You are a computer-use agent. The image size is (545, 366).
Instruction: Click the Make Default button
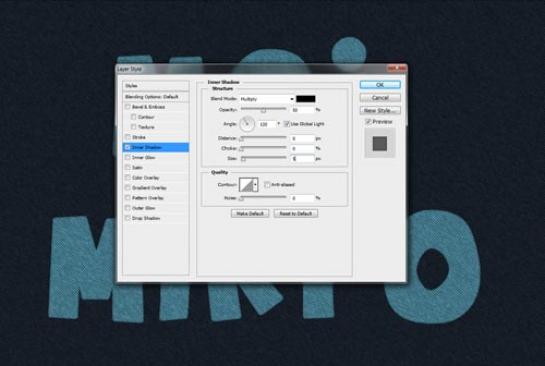click(x=250, y=213)
